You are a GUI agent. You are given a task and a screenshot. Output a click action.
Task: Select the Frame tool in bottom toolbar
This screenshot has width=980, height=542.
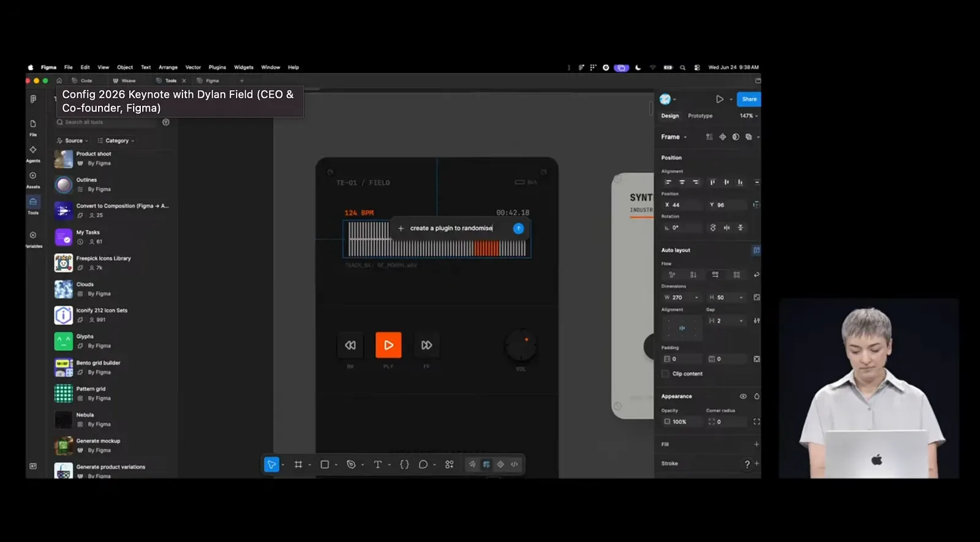(298, 465)
